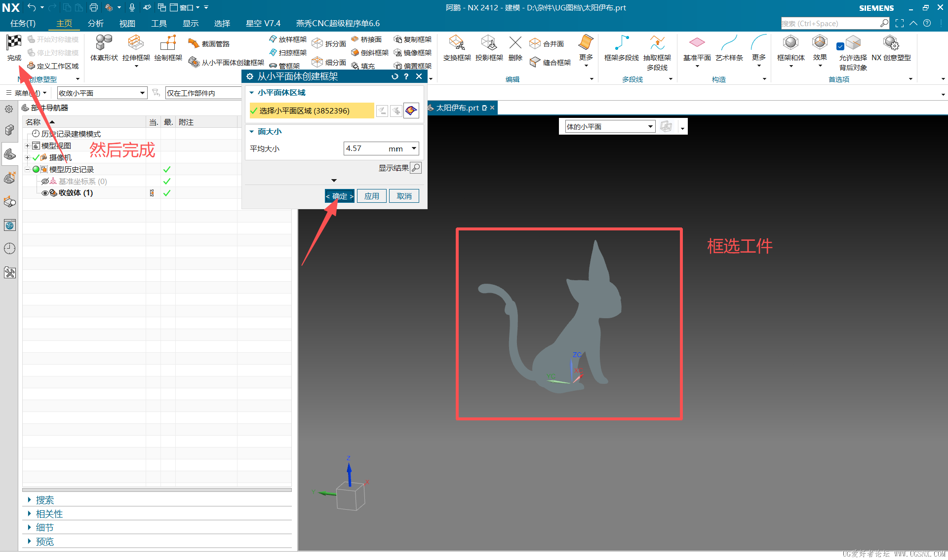Expand the 搜索 panel

pos(29,500)
